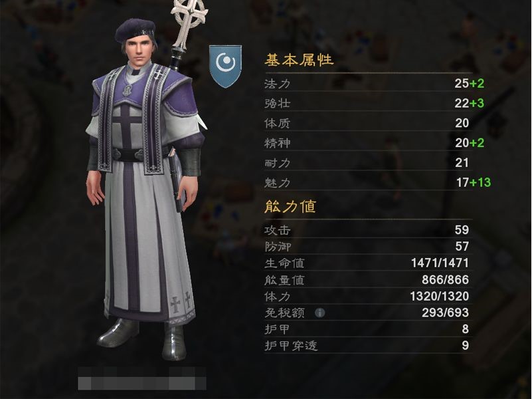This screenshot has height=399, width=532.
Task: Click the blue crescent guild shield emblem
Action: coord(225,66)
